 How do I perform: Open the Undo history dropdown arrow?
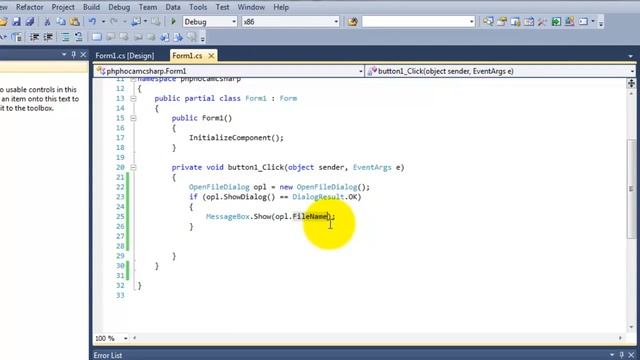103,22
